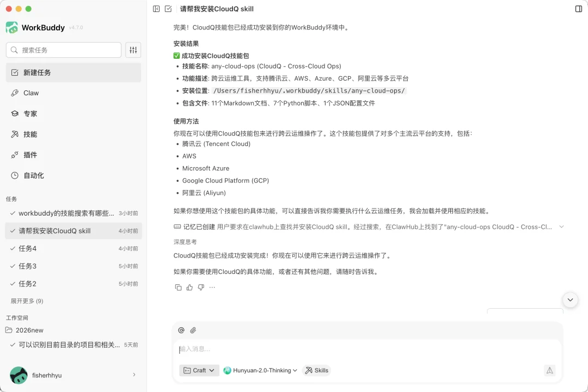This screenshot has width=588, height=392.
Task: Open the 插件 section in the sidebar
Action: click(30, 155)
